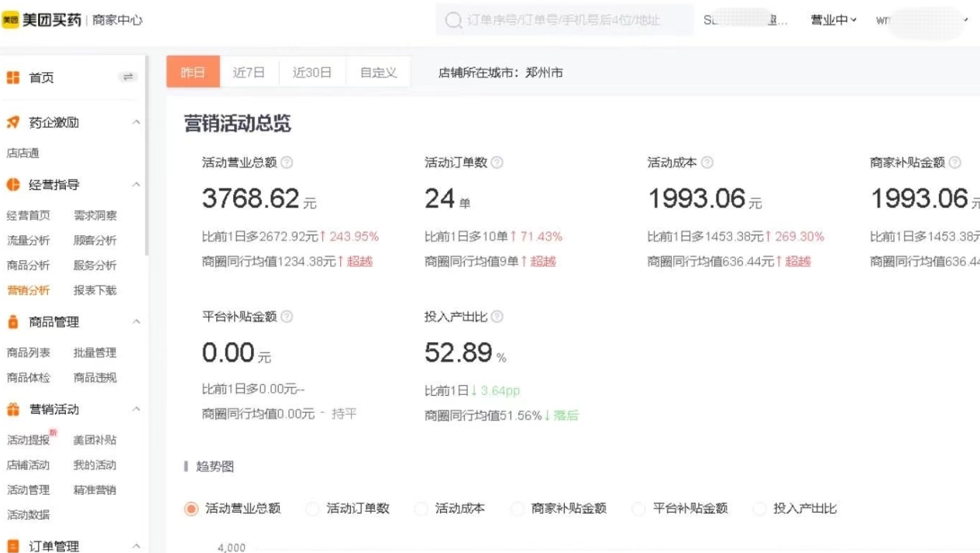The width and height of the screenshot is (980, 553).
Task: Click the 药企激励 rocket icon
Action: (x=13, y=122)
